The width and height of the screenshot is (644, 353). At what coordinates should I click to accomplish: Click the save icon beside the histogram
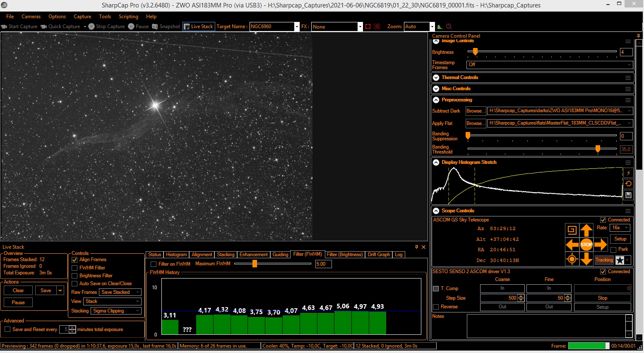[628, 195]
